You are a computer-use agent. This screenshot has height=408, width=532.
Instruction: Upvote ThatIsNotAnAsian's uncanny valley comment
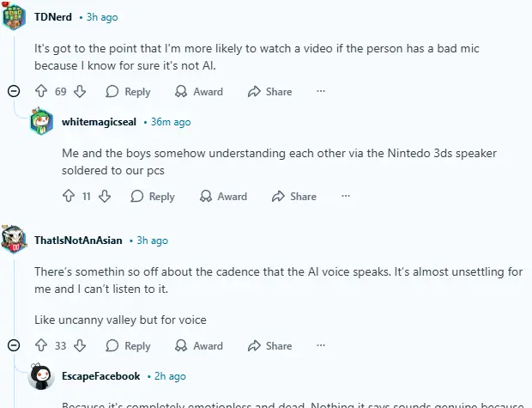tap(40, 345)
